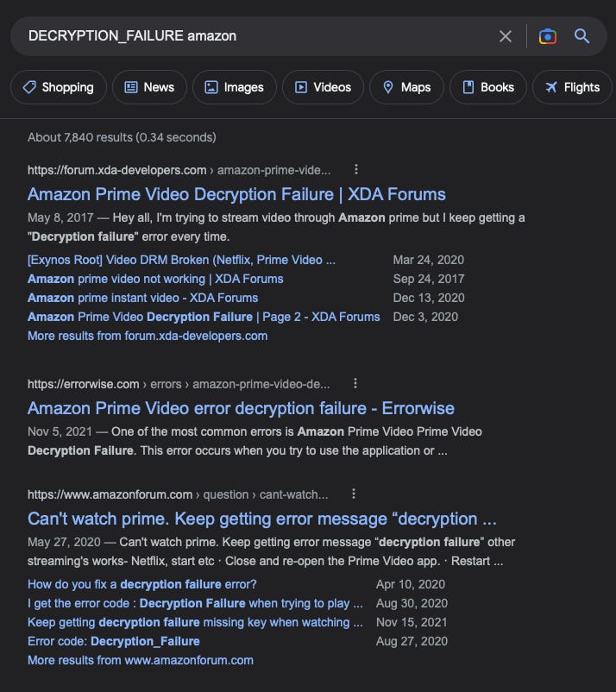Open Amazon prime video not working sublink
The height and width of the screenshot is (692, 616).
pyautogui.click(x=155, y=279)
